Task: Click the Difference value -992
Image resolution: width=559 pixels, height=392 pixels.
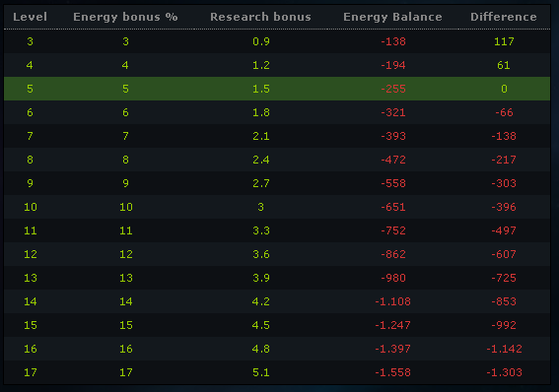Action: point(504,325)
